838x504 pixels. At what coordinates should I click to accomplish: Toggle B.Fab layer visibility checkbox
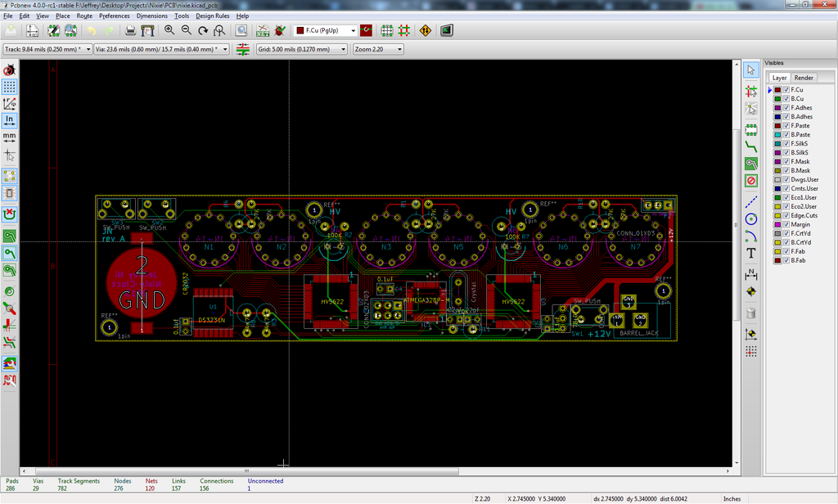point(786,260)
